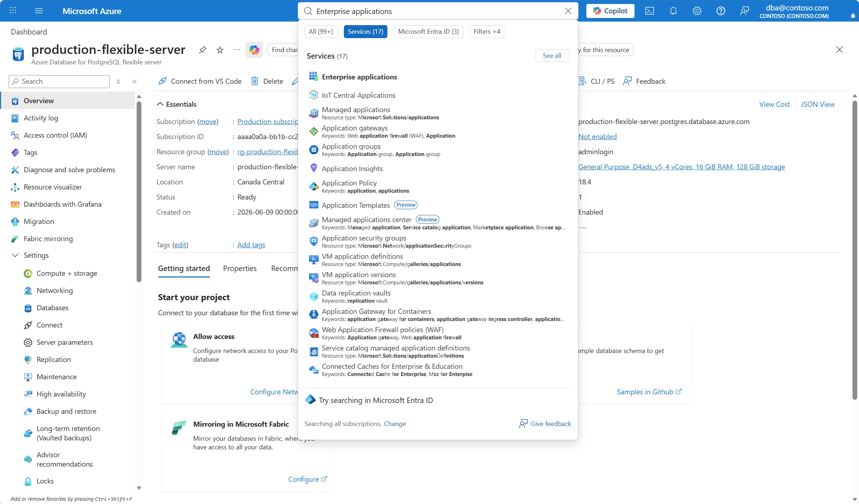Screen dimensions: 859x504
Task: Open the View Cost link
Action: pos(774,104)
